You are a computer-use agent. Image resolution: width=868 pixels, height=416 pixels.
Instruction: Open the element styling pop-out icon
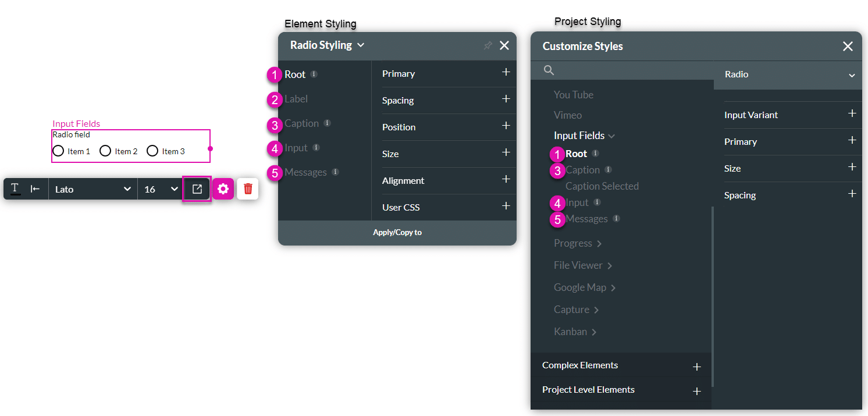(197, 189)
